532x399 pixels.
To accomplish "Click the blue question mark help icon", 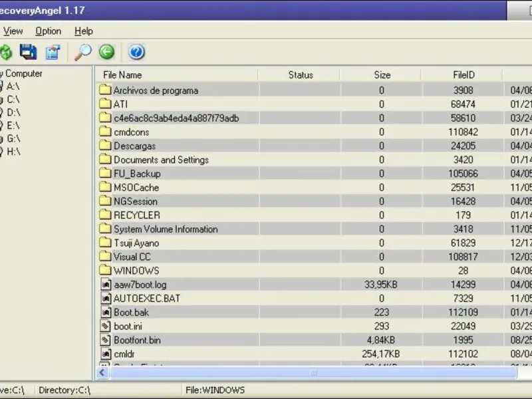I will (x=137, y=52).
